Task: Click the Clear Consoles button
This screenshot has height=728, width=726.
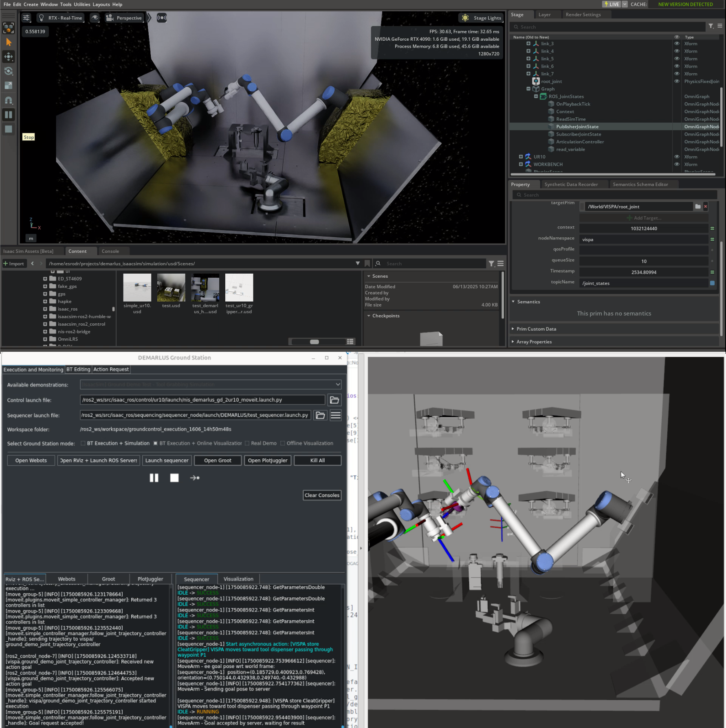Action: 321,495
